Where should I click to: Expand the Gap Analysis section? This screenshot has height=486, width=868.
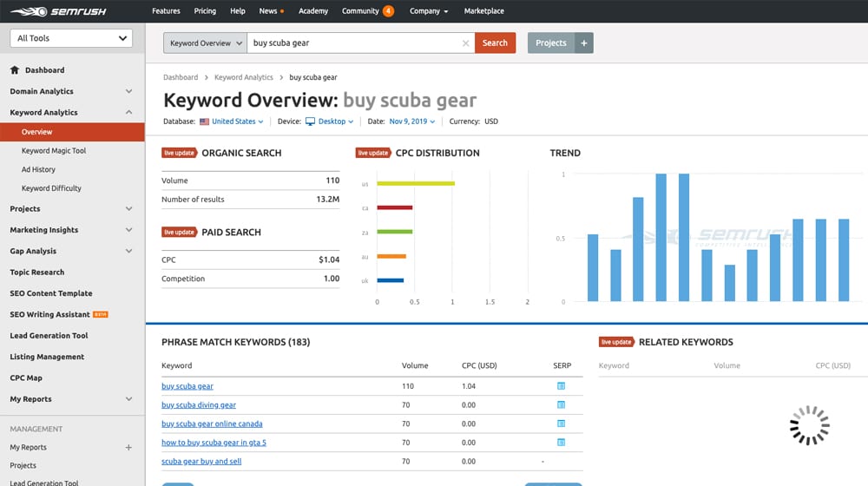pos(128,251)
